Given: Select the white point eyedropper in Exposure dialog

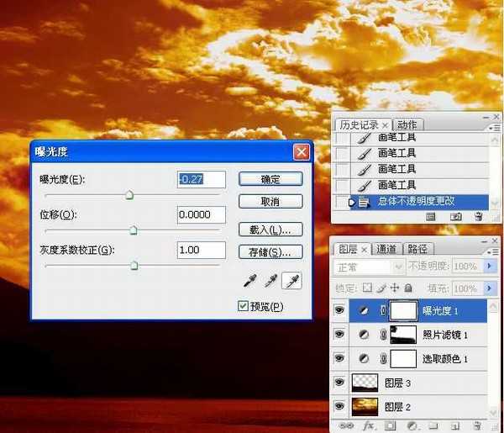Looking at the screenshot, I should point(291,280).
